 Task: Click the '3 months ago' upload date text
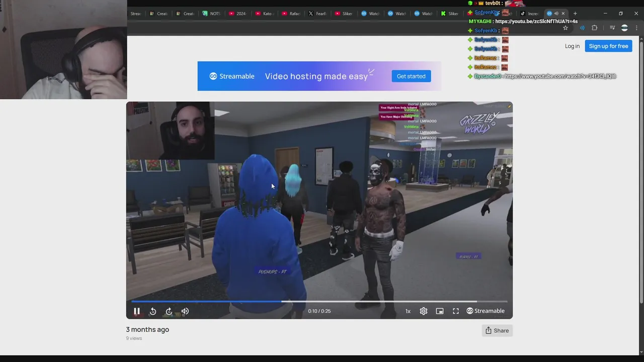(x=147, y=329)
